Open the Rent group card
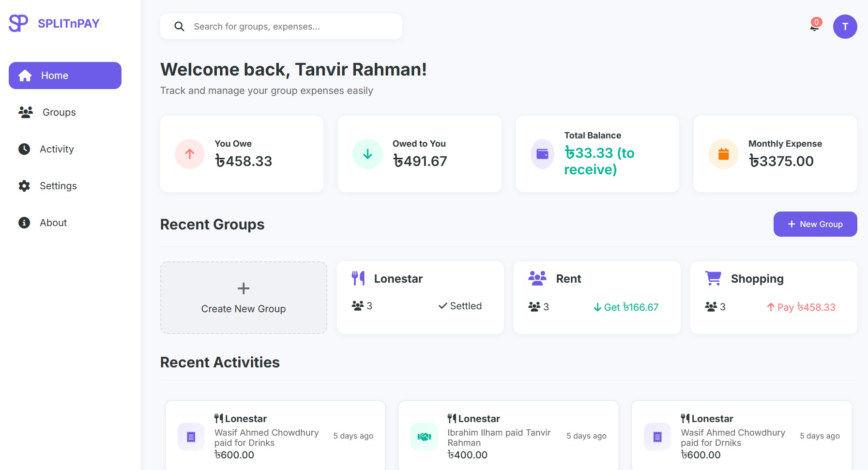This screenshot has height=470, width=868. pos(596,297)
